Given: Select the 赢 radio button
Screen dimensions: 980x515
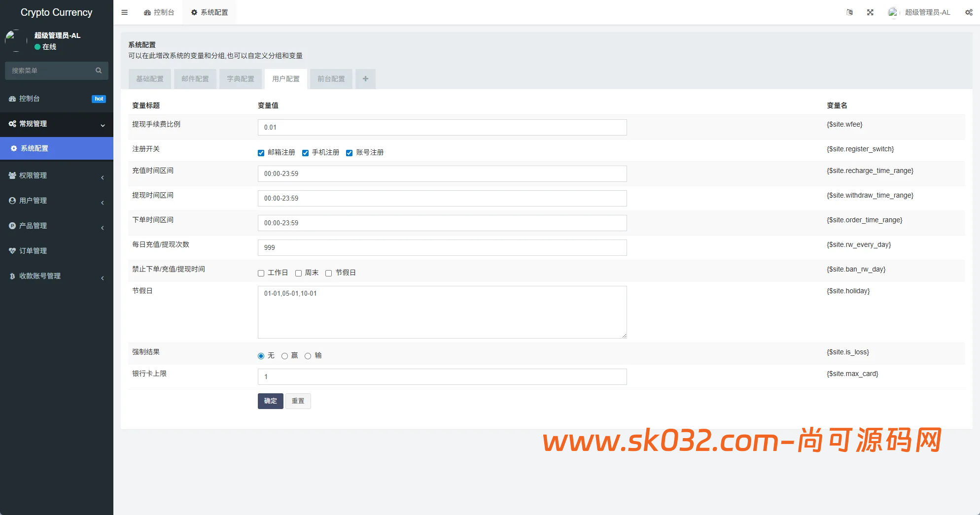Looking at the screenshot, I should 285,356.
